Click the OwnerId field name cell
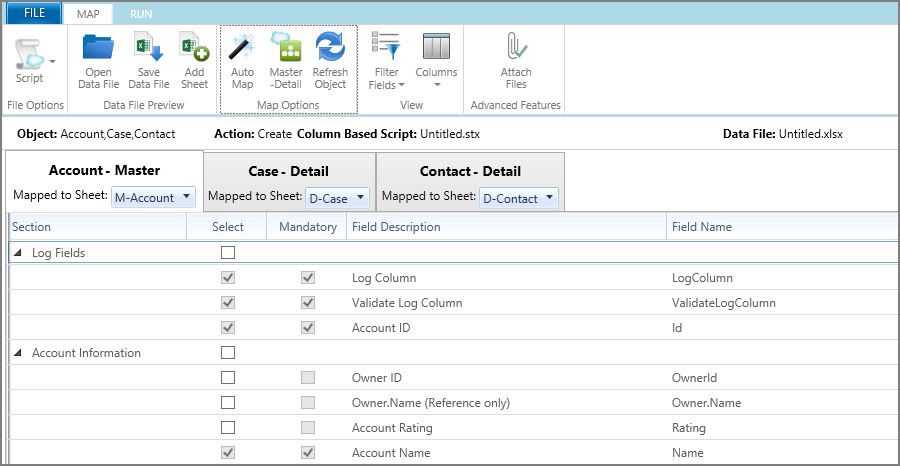Image resolution: width=900 pixels, height=466 pixels. pos(695,378)
